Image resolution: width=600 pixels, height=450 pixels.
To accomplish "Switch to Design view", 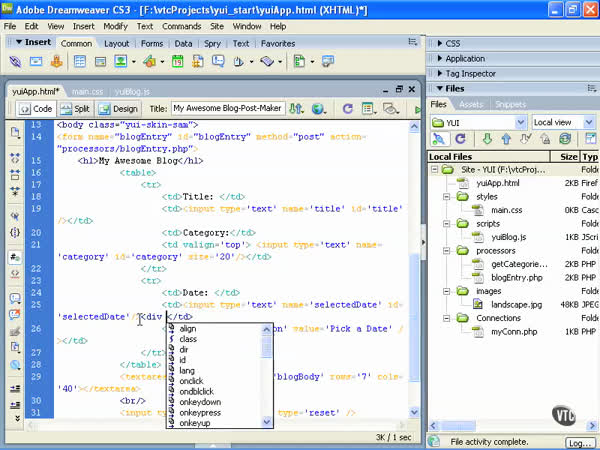I will pos(118,108).
